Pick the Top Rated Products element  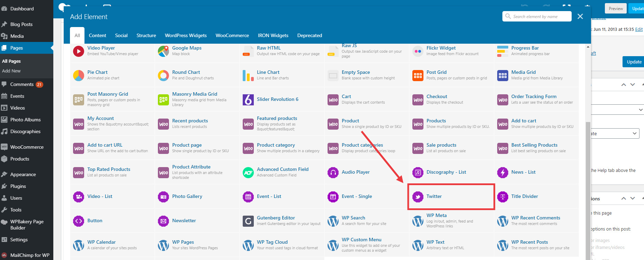coord(113,172)
